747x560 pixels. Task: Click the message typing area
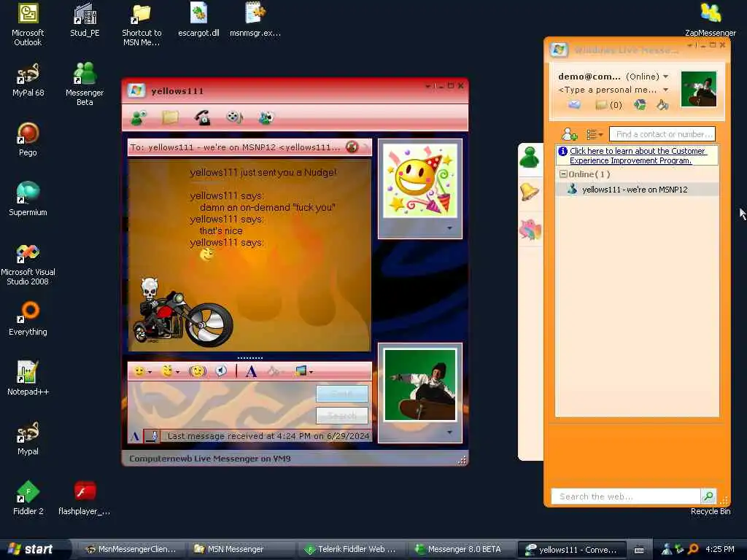tap(222, 405)
